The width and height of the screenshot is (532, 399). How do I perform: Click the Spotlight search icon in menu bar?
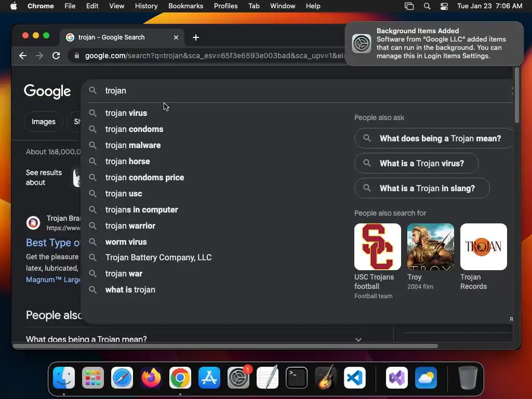427,6
